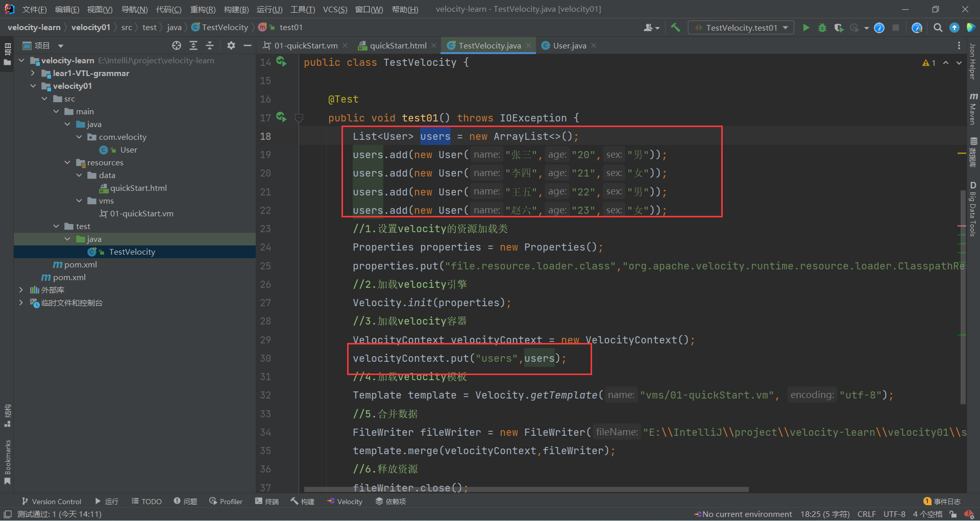Collapse all in project panel
980x521 pixels.
click(x=210, y=45)
